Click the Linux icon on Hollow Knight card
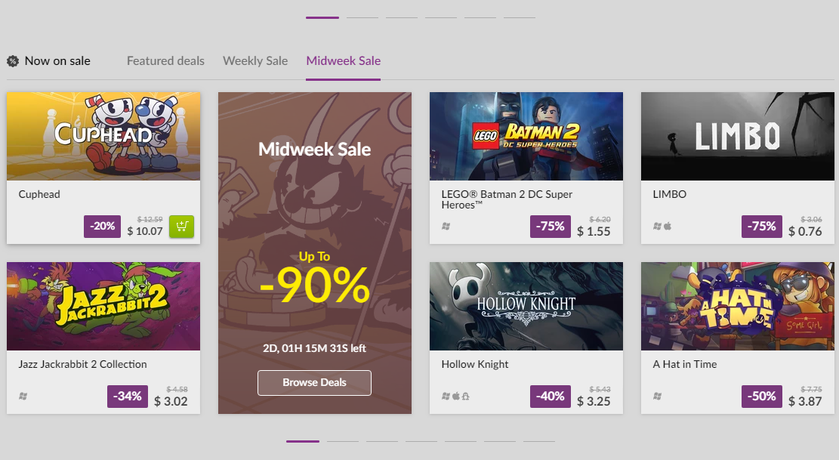Viewport: 839px width, 460px height. pos(465,396)
